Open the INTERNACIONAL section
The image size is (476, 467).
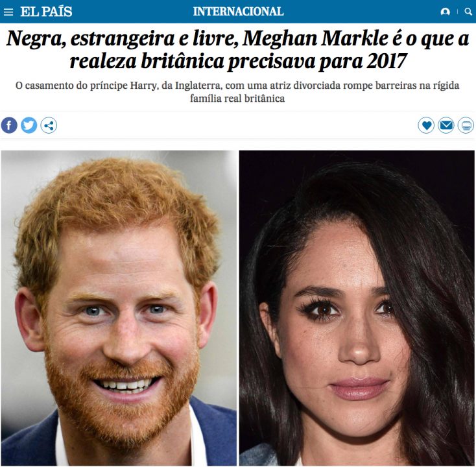(x=238, y=12)
